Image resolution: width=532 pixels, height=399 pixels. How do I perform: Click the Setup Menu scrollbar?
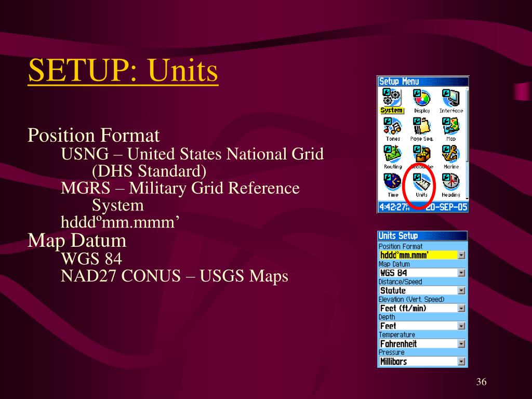pos(467,144)
